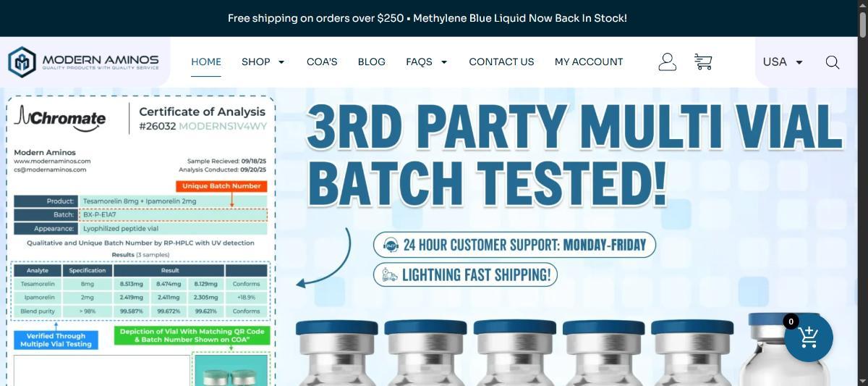The width and height of the screenshot is (868, 386).
Task: Open the BLOG menu item
Action: click(x=372, y=62)
